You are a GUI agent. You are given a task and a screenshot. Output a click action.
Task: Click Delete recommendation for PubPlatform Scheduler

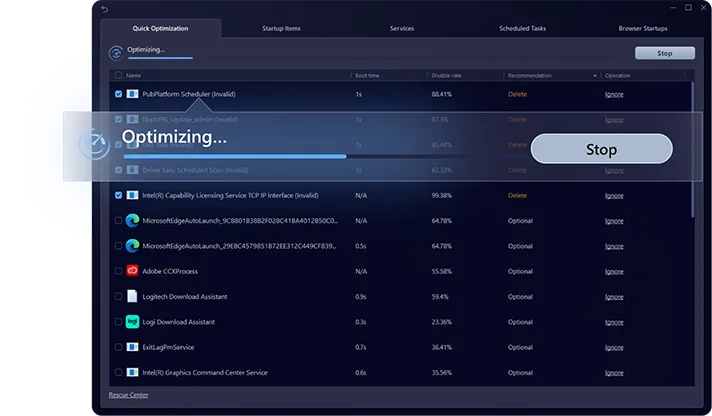517,94
